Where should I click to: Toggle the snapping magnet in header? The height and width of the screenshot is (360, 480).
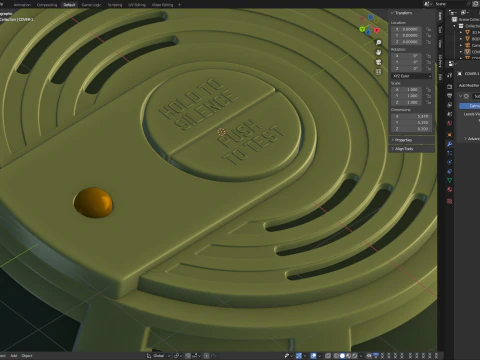click(188, 356)
